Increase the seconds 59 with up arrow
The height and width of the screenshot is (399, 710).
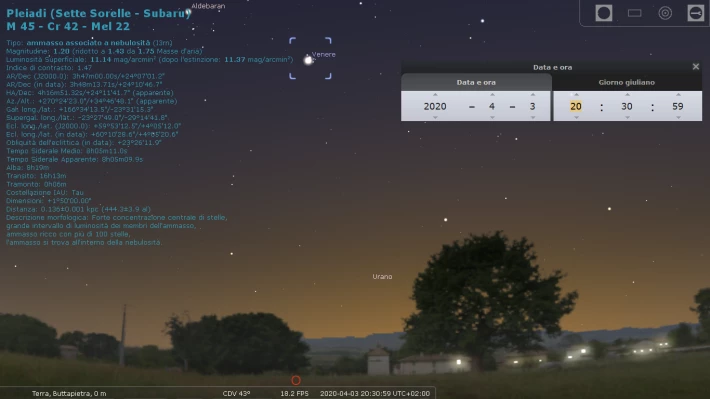(x=678, y=95)
